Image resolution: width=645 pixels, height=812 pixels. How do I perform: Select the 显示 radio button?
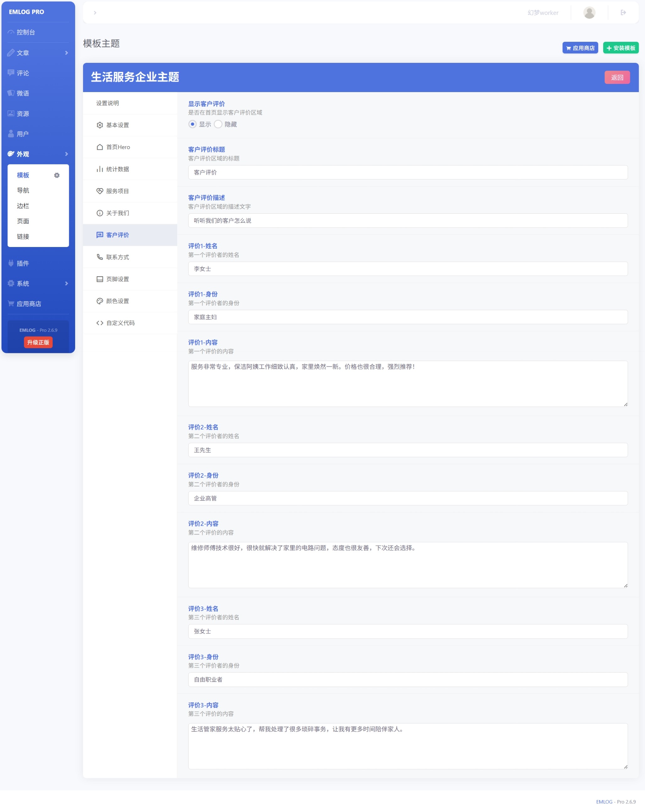pos(192,124)
